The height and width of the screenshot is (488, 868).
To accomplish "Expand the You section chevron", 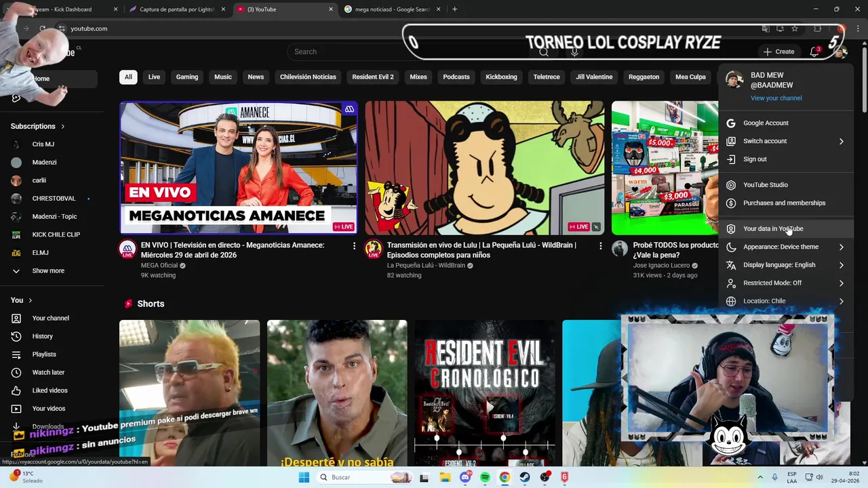I will [x=31, y=300].
